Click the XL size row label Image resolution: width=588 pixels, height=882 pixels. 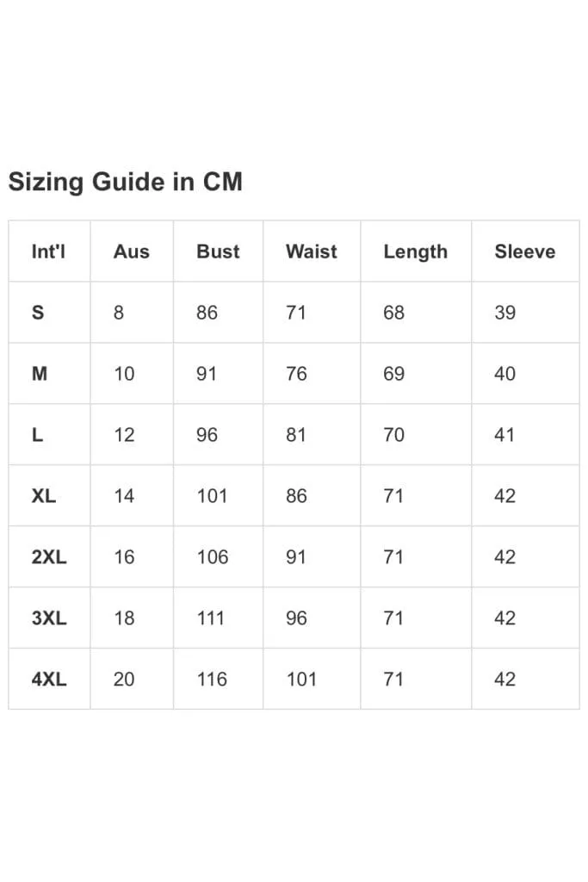coord(44,496)
